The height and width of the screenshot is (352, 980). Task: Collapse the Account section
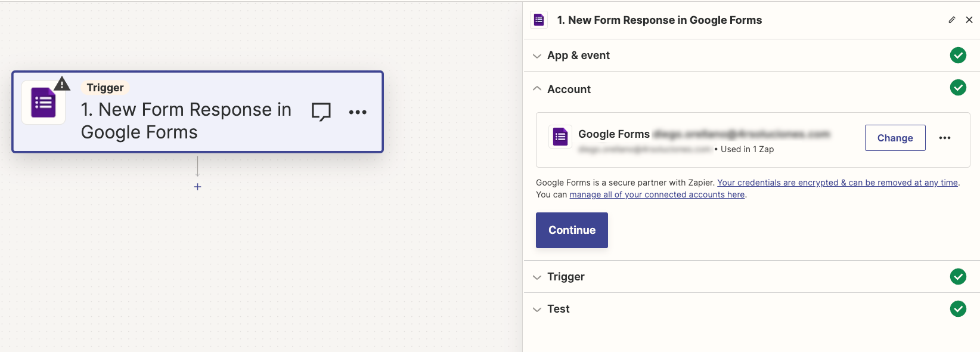tap(752, 89)
